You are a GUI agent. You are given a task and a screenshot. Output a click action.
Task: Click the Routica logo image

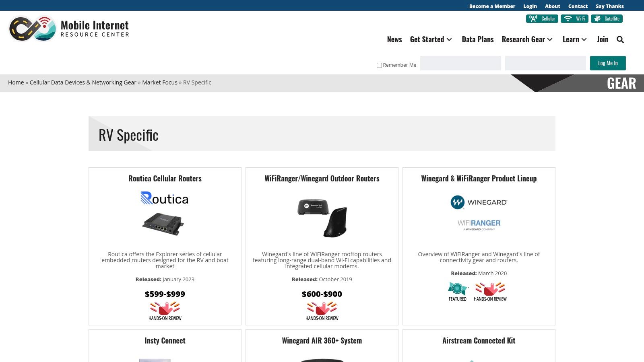point(165,198)
